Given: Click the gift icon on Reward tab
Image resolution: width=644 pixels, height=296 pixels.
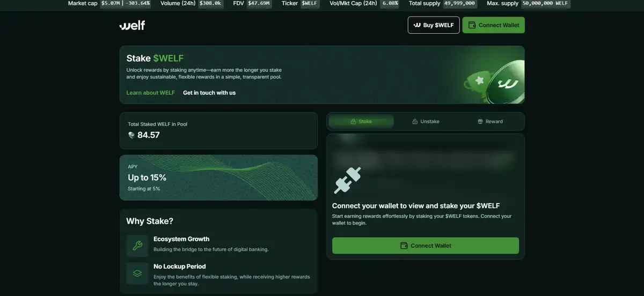Looking at the screenshot, I should pos(480,122).
